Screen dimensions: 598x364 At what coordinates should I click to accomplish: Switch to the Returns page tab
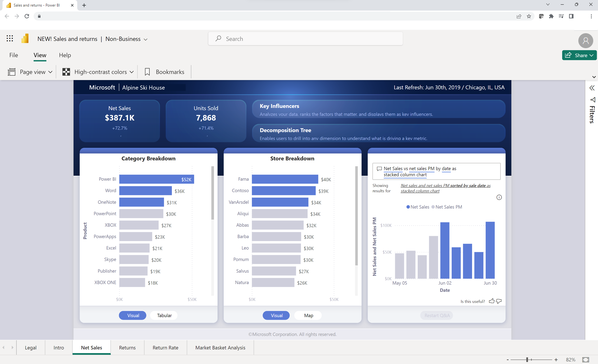point(127,347)
